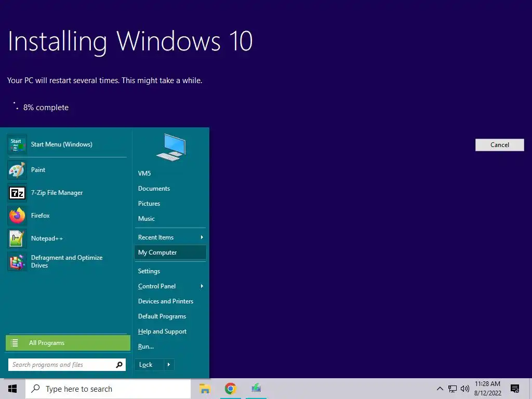The width and height of the screenshot is (532, 399).
Task: Expand the Control Panel submenu arrow
Action: pyautogui.click(x=202, y=286)
